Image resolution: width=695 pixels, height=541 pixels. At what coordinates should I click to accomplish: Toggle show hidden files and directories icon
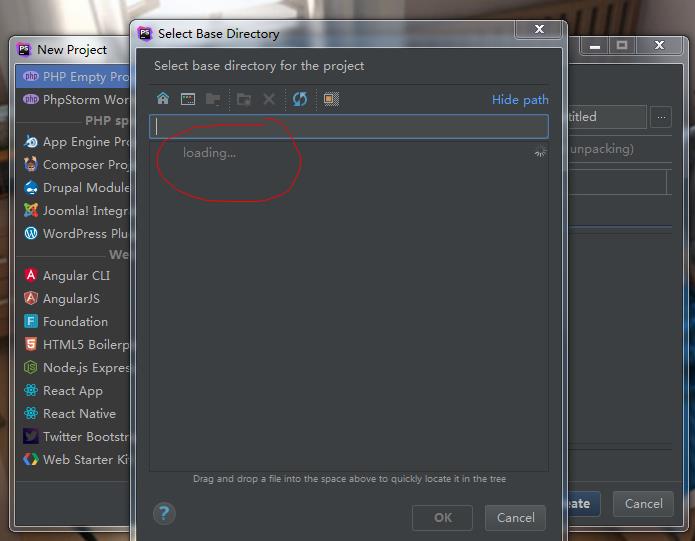click(x=331, y=99)
